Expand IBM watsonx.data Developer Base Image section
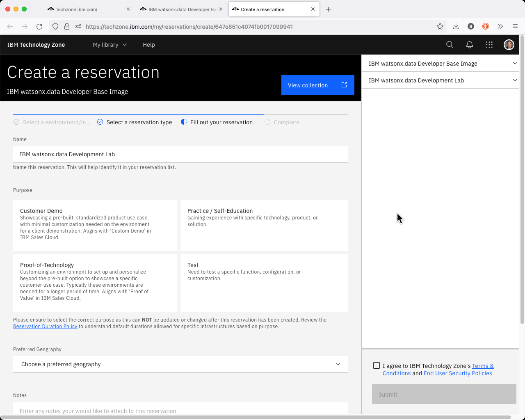Screen dimensions: 525x420 point(441,64)
